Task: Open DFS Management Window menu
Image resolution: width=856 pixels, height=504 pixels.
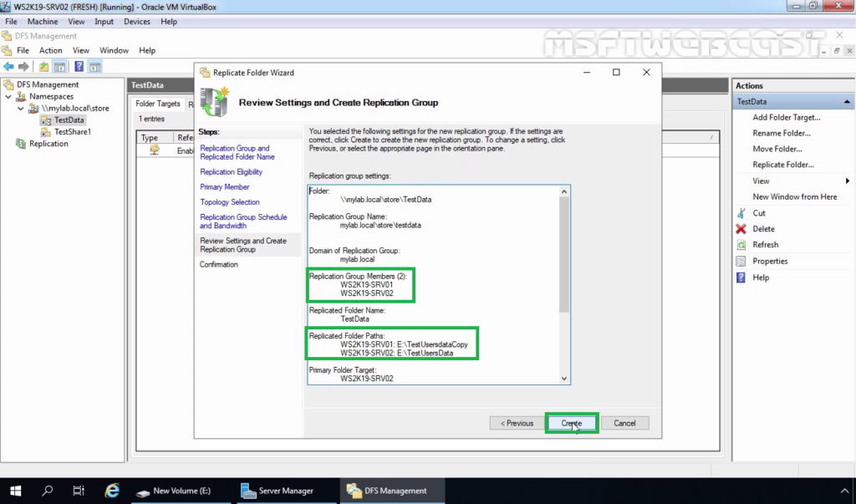Action: 114,50
